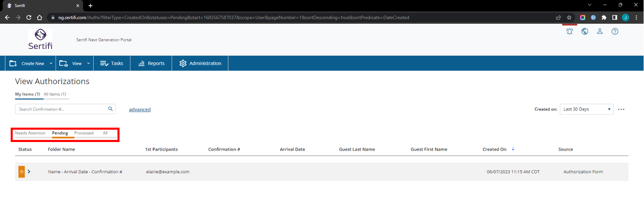Toggle Created On sort arrow
This screenshot has width=644, height=197.
tap(513, 149)
